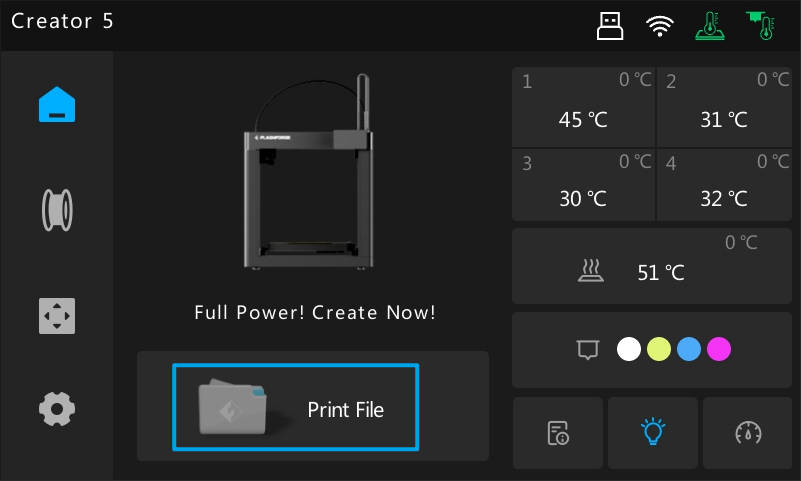Select nozzle 1 temperature tile showing 45 °C
Viewport: 801px width, 481px height.
pyautogui.click(x=583, y=107)
